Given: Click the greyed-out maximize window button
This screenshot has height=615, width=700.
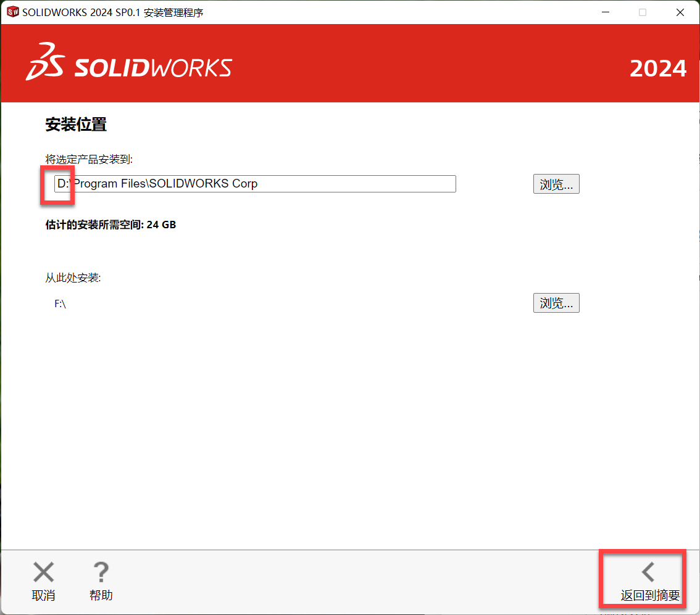Looking at the screenshot, I should [x=643, y=12].
